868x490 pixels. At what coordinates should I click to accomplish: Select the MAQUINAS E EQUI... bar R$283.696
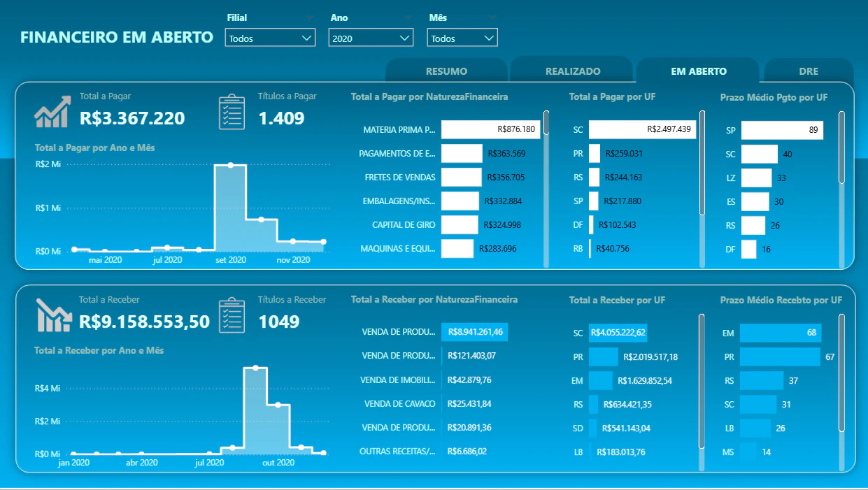[x=457, y=248]
